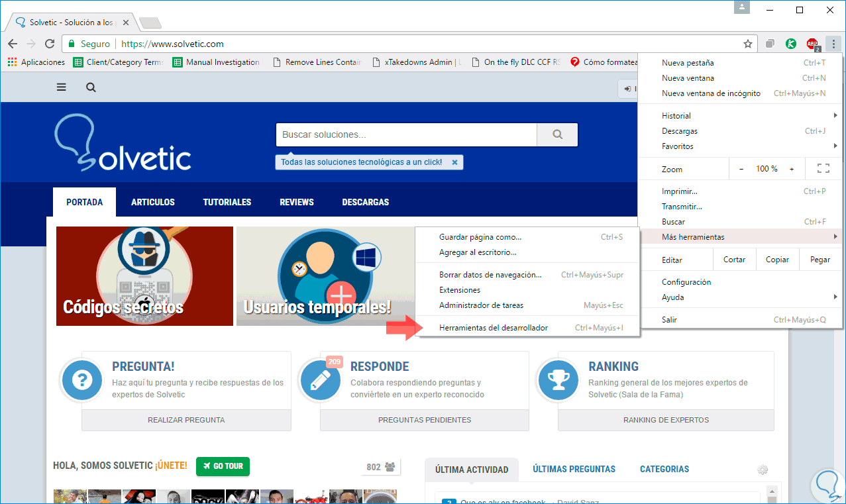Open the Remove Lines Contain bookmark
Screen dimensions: 846x504
(317, 62)
